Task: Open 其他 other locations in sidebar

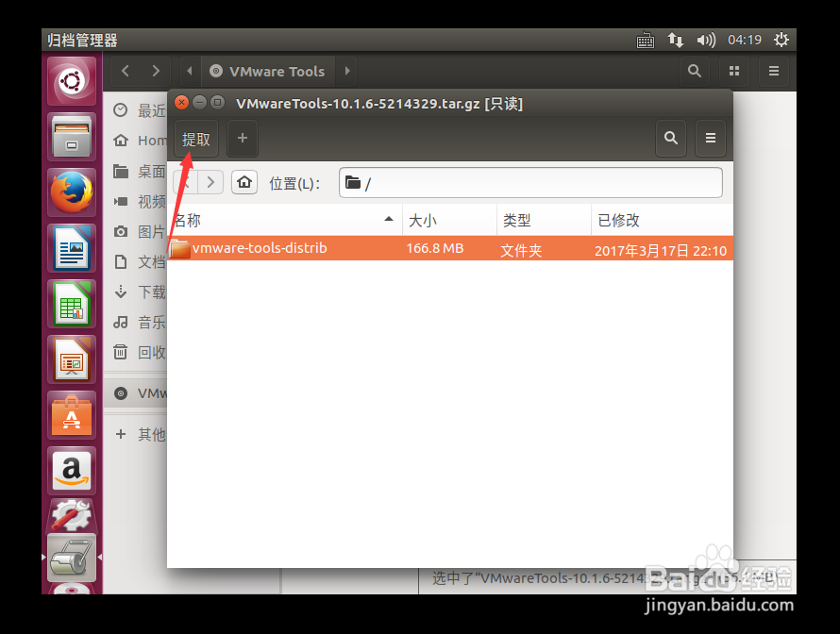Action: pyautogui.click(x=136, y=434)
